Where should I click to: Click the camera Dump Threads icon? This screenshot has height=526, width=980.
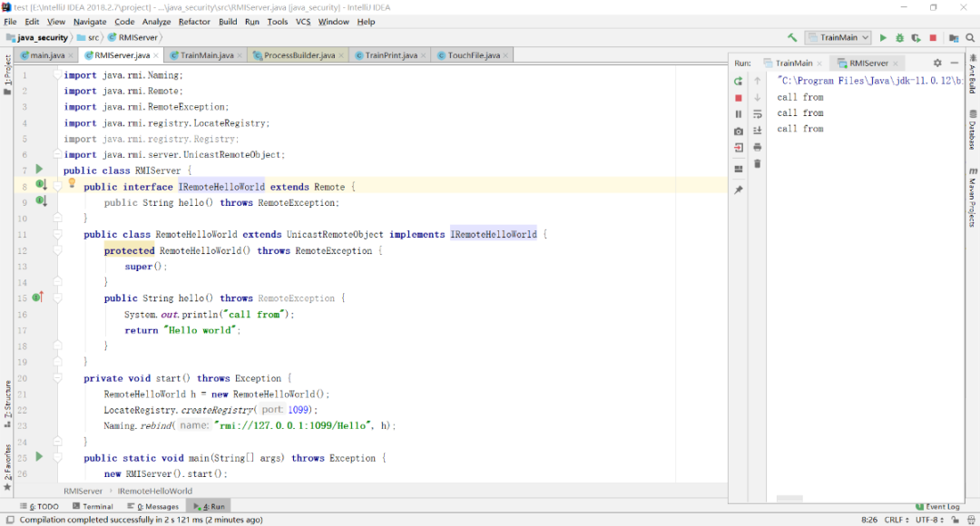tap(739, 131)
